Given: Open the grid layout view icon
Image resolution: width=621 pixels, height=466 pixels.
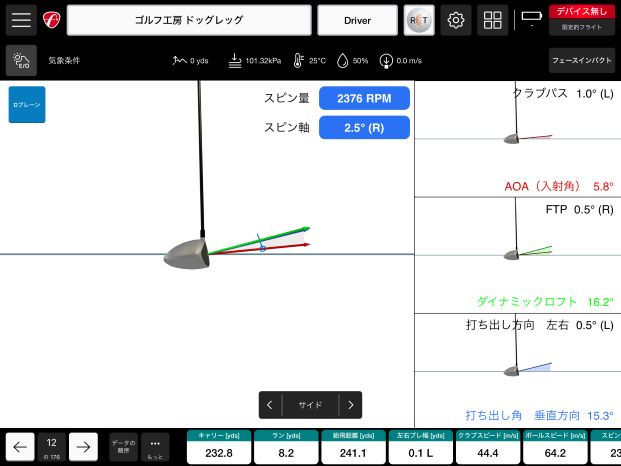Looking at the screenshot, I should [491, 20].
